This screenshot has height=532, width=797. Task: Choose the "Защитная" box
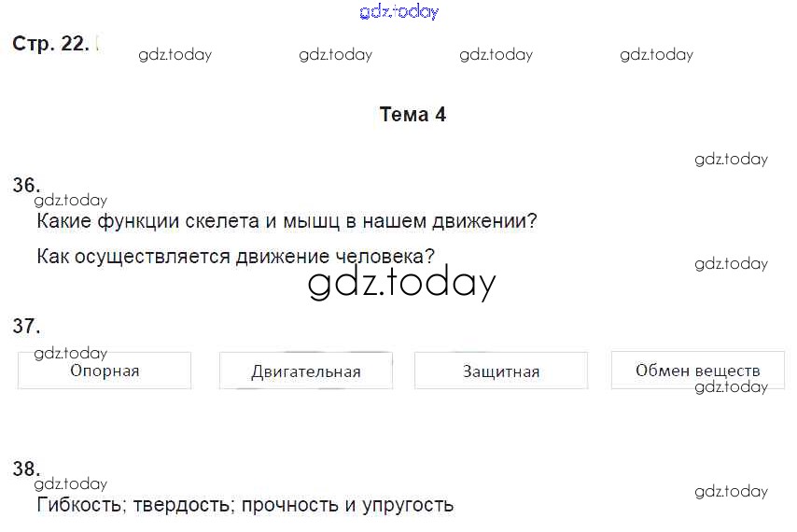point(501,371)
